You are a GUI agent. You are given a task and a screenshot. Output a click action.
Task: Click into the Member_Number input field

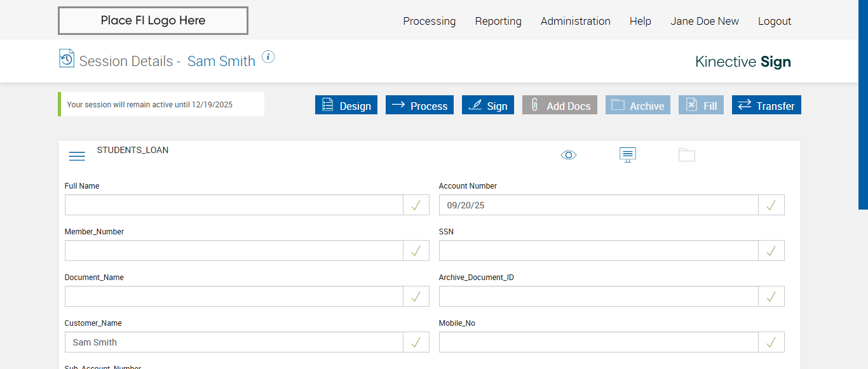[x=234, y=251]
